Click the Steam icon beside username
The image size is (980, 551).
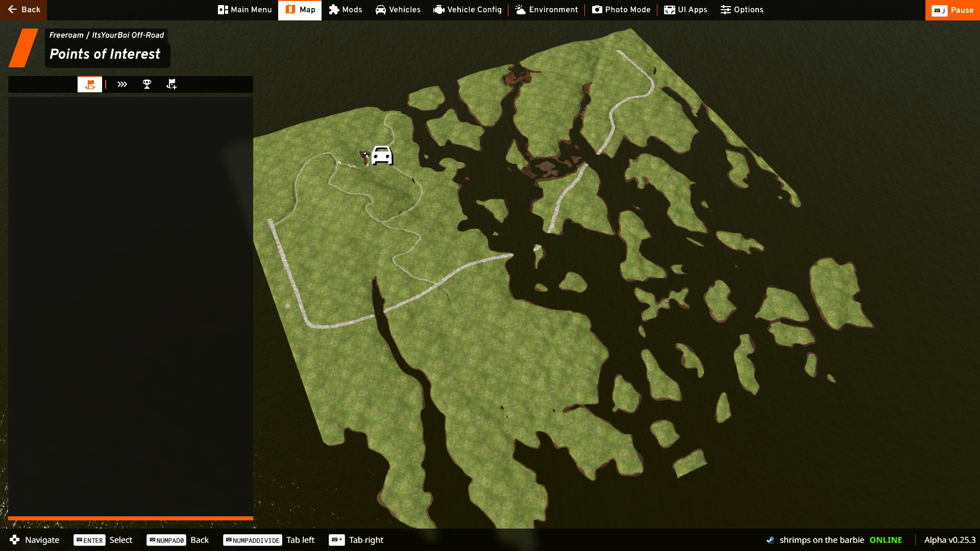point(770,540)
